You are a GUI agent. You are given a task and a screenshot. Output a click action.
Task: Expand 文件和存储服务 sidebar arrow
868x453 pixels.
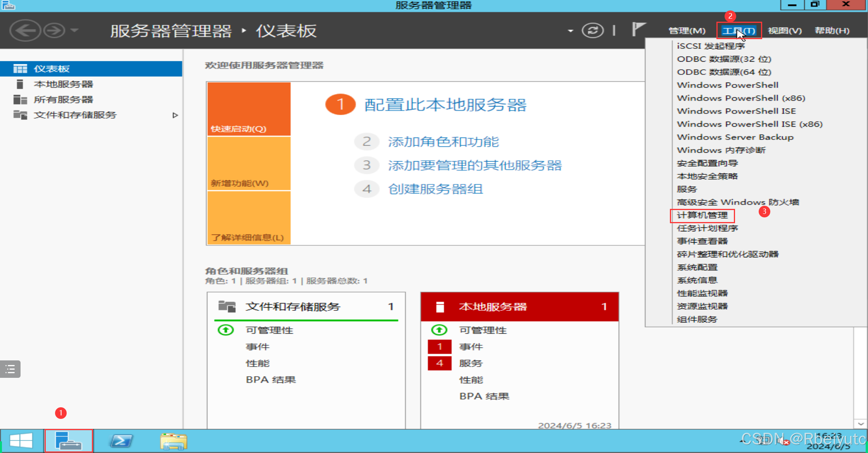pyautogui.click(x=175, y=115)
